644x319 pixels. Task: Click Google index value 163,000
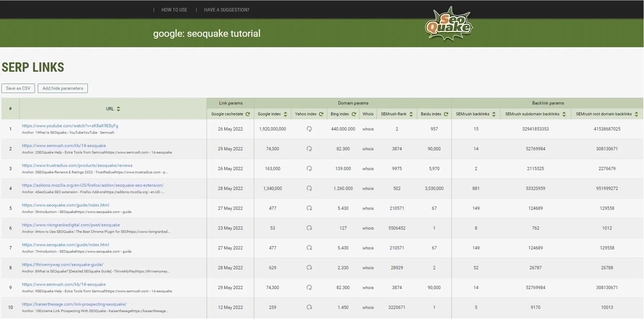(273, 169)
